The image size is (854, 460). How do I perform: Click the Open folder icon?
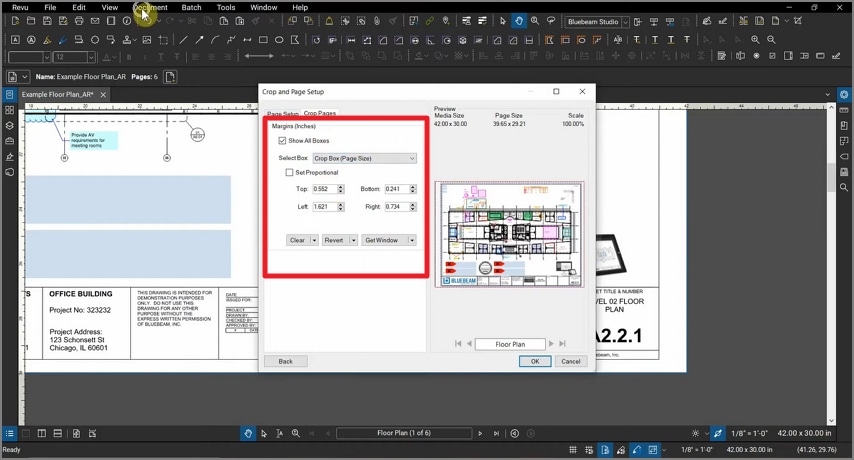pyautogui.click(x=31, y=21)
